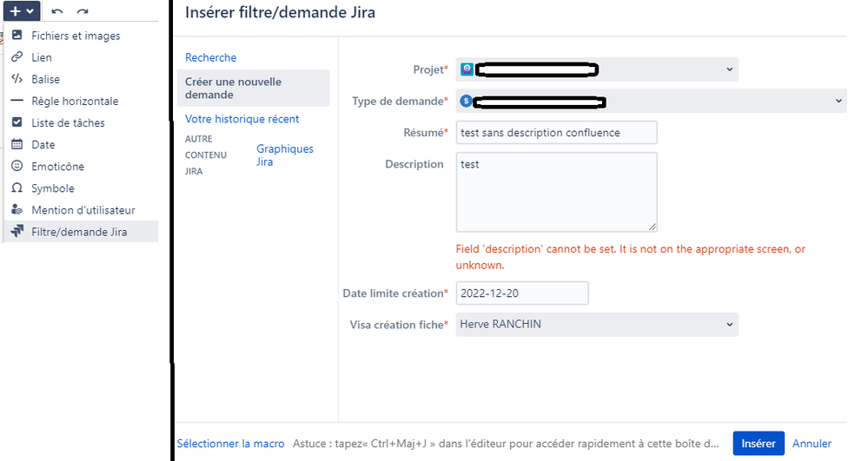Click the line icon beside Règle horizontale

pyautogui.click(x=17, y=101)
